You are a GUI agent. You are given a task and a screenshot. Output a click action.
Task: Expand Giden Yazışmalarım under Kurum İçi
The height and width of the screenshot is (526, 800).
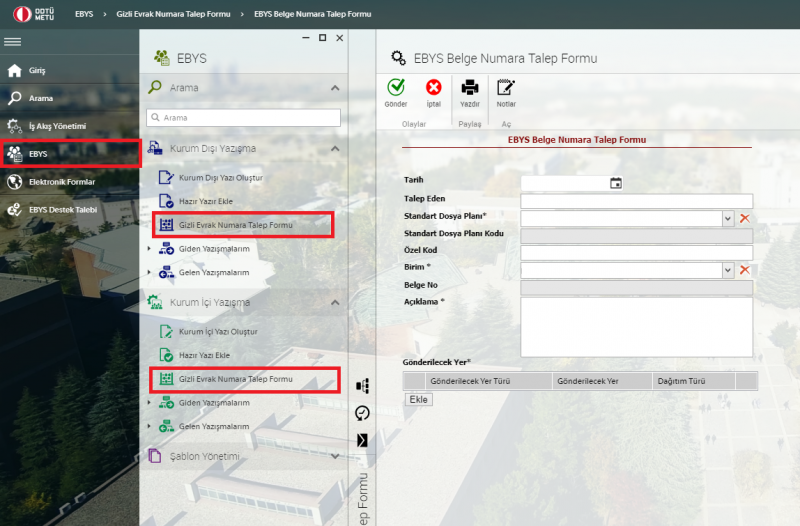coord(149,403)
